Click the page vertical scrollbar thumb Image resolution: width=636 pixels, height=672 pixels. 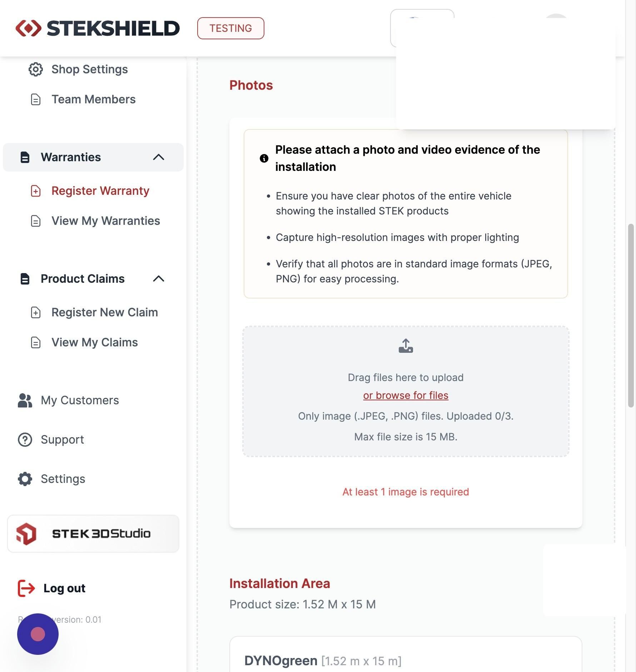point(631,316)
